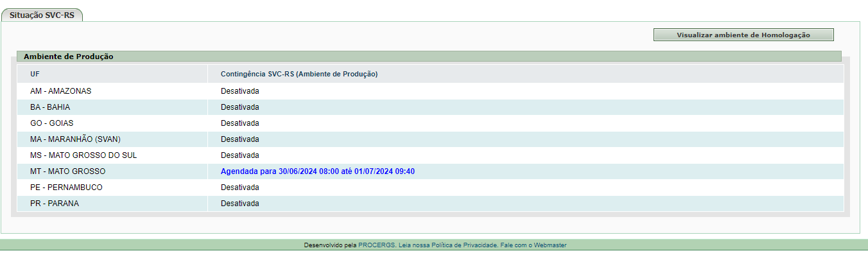Select the GO - GOIAS row

(430, 123)
